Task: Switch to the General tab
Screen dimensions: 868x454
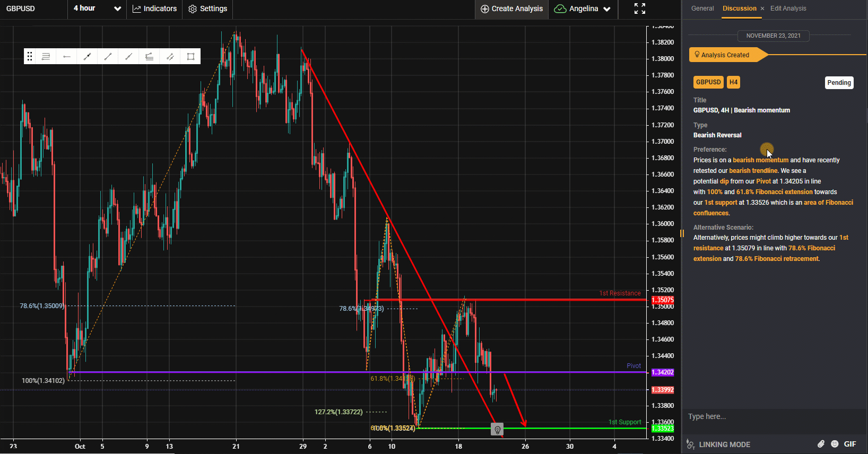Action: pyautogui.click(x=702, y=8)
